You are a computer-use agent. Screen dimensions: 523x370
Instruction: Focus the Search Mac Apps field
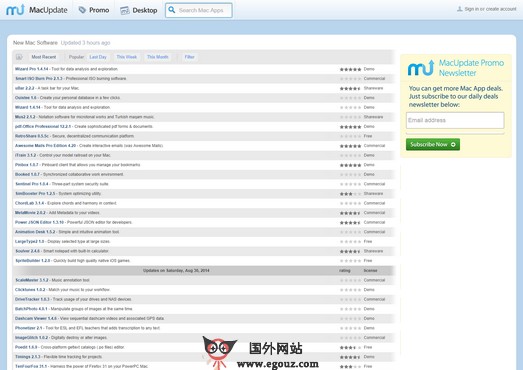199,10
